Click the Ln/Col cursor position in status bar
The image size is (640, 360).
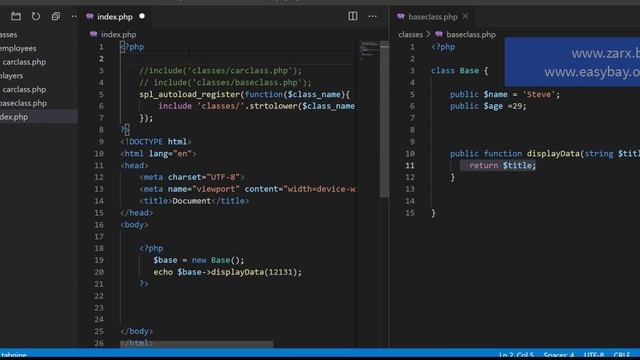pos(516,355)
